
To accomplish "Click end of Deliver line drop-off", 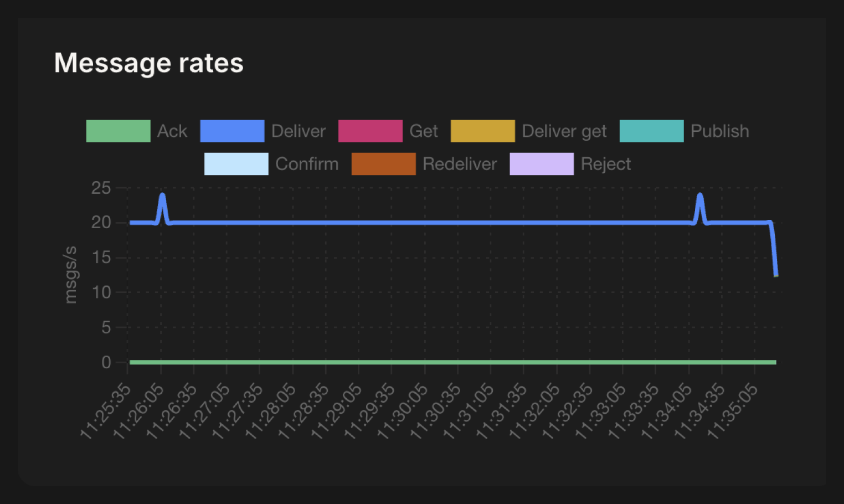I will point(776,274).
